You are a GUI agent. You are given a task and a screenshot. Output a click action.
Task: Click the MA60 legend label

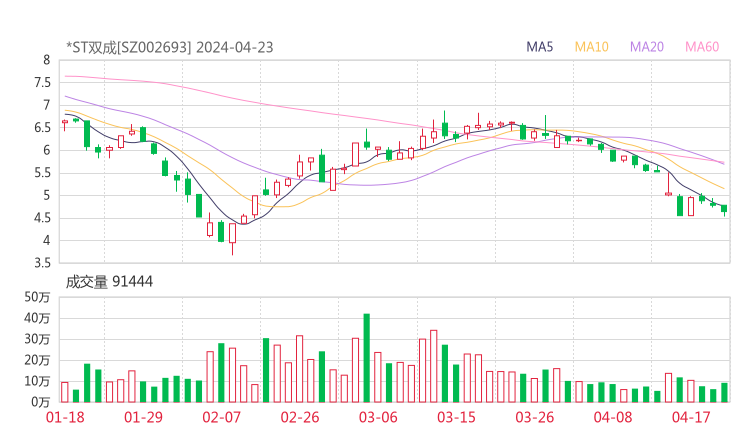pyautogui.click(x=702, y=47)
